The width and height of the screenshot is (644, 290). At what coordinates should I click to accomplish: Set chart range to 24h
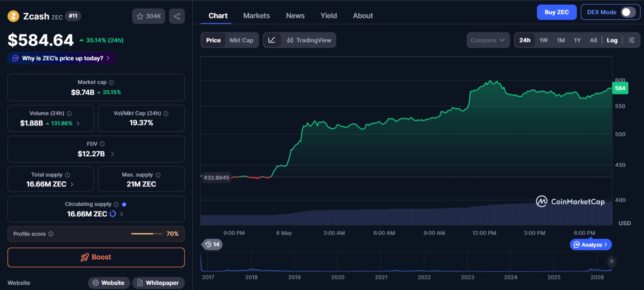click(x=525, y=40)
